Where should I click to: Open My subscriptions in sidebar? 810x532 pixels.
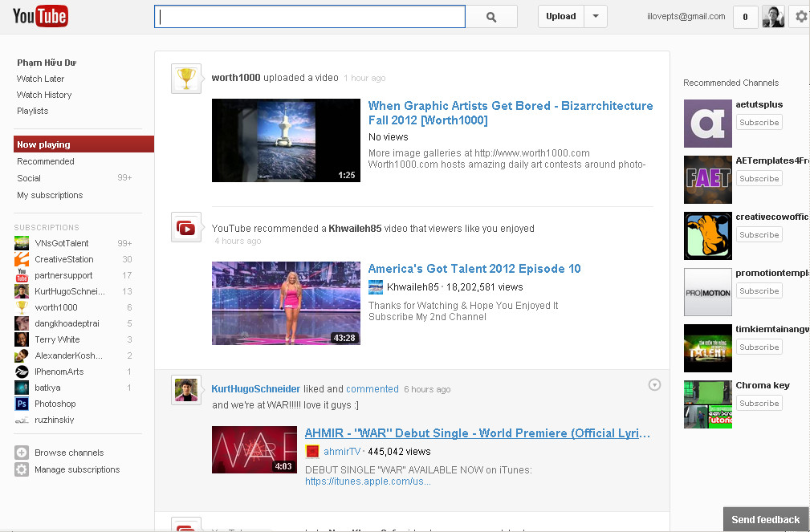tap(50, 195)
